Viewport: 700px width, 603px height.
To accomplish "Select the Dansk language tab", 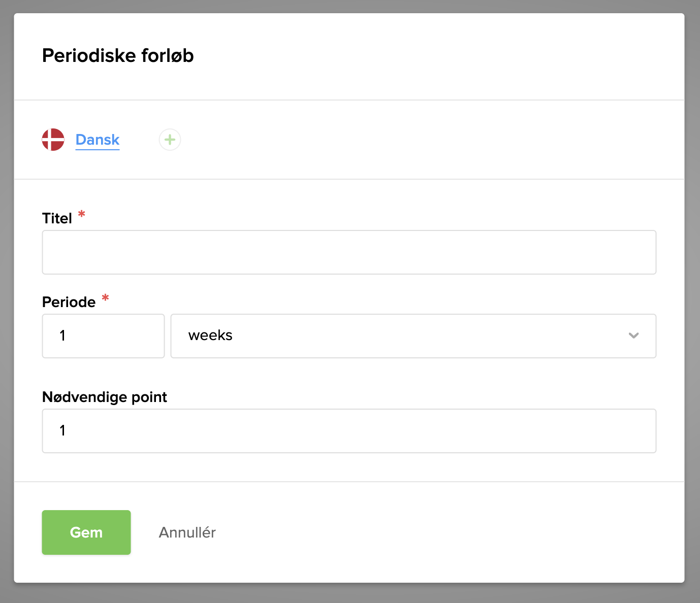I will click(x=98, y=140).
